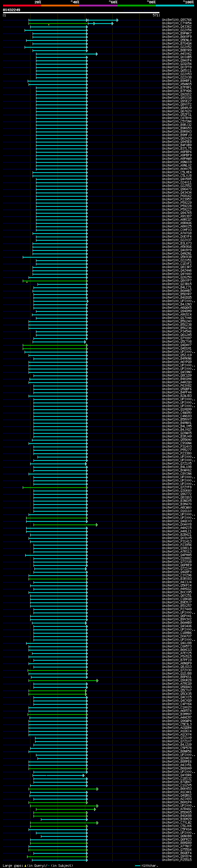
Task: Select hit label UniRef100_P34546
Action: coord(177,331)
